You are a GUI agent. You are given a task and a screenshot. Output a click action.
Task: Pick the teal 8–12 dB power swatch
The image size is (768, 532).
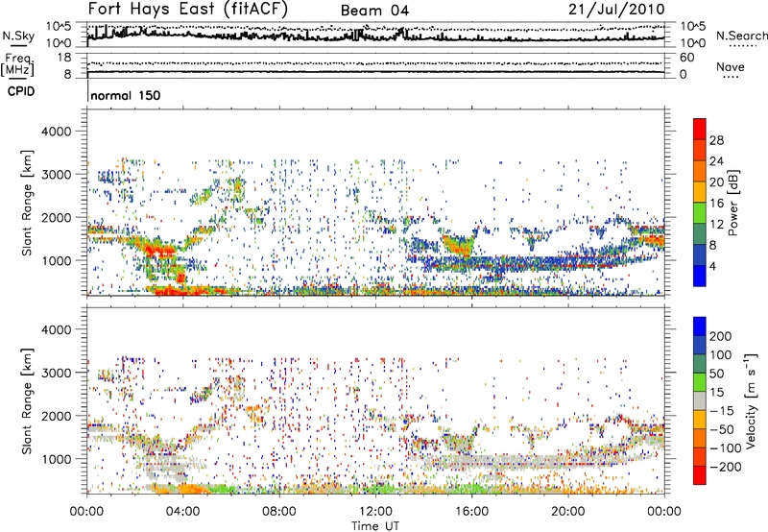(x=700, y=234)
